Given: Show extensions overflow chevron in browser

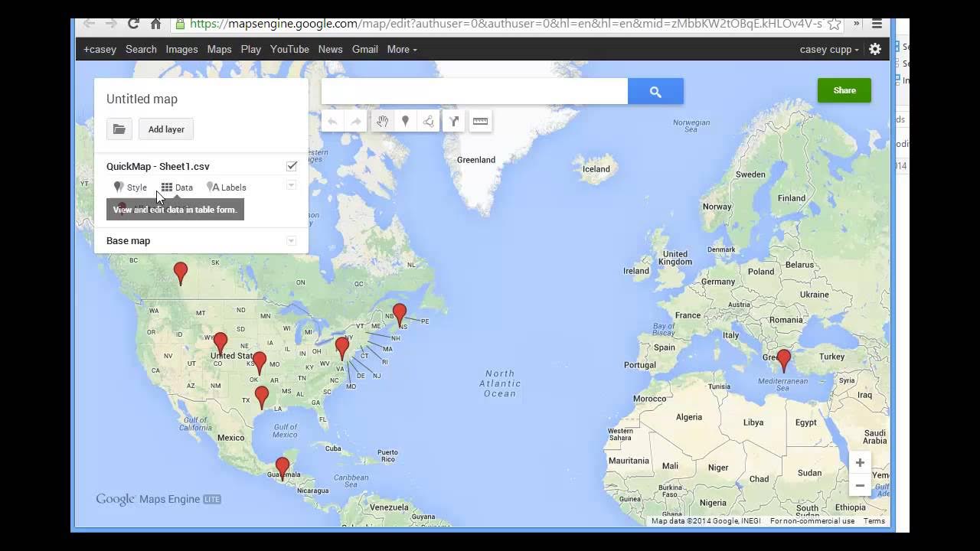Looking at the screenshot, I should coord(856,24).
